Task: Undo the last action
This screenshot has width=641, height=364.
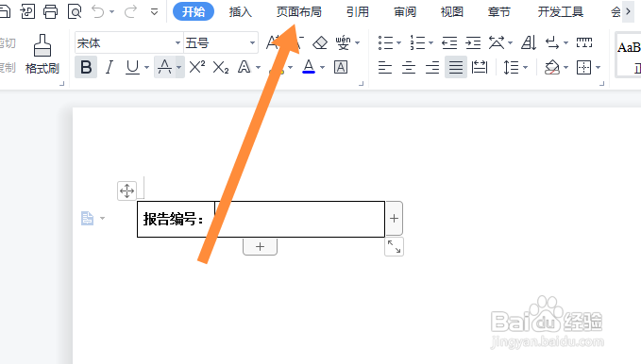Action: (97, 11)
